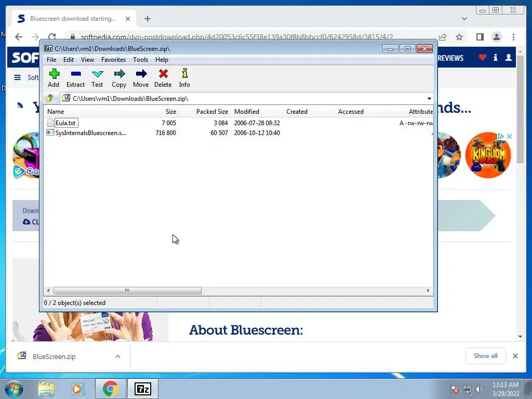This screenshot has width=532, height=399.
Task: Open the Windows Start menu
Action: click(14, 389)
